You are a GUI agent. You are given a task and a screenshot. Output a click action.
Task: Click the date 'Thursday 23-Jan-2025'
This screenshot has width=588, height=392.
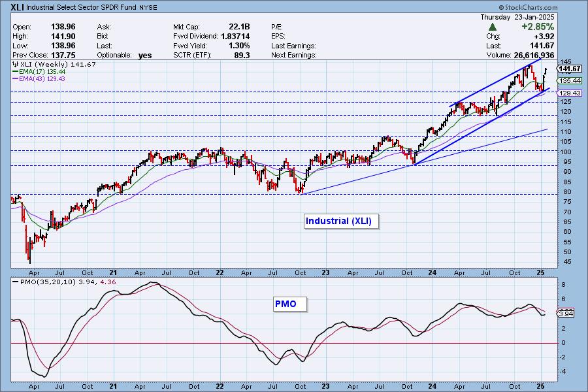[x=517, y=17]
